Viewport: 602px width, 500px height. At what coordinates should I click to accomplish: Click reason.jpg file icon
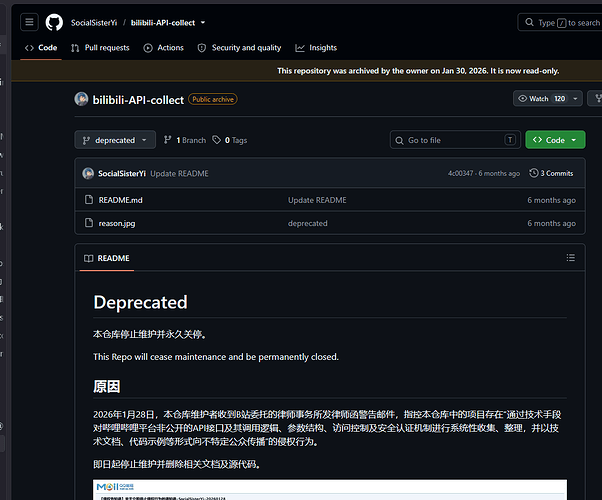89,222
